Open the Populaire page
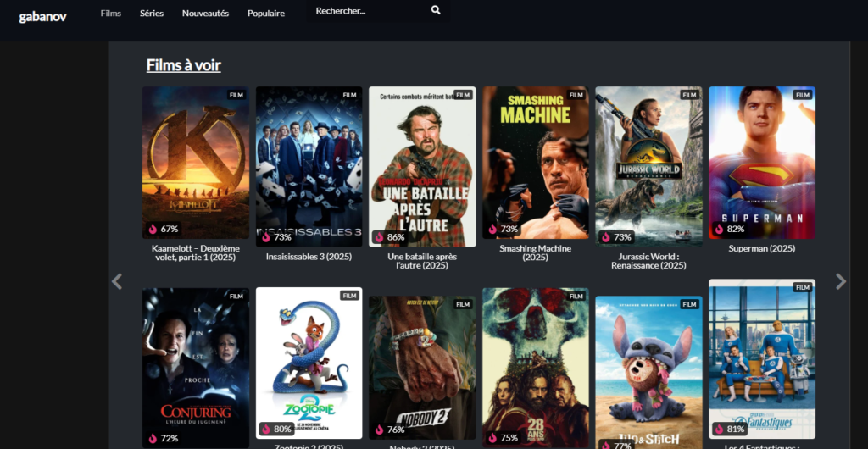 pos(266,14)
